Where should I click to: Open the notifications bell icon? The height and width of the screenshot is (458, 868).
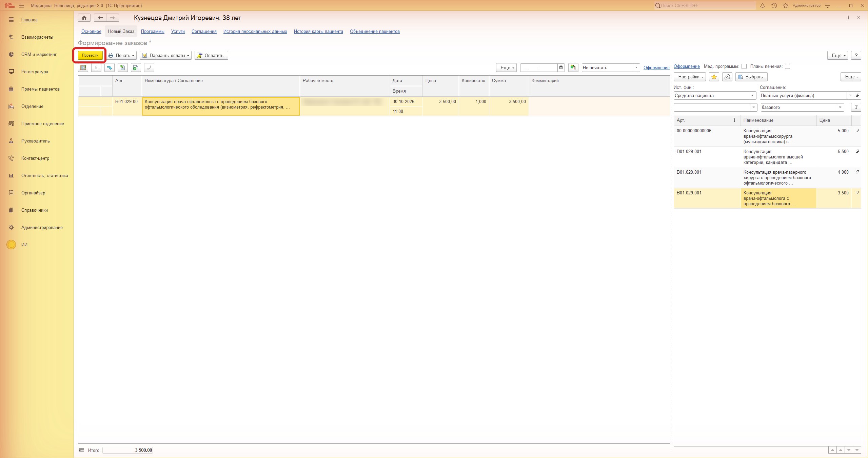(763, 5)
